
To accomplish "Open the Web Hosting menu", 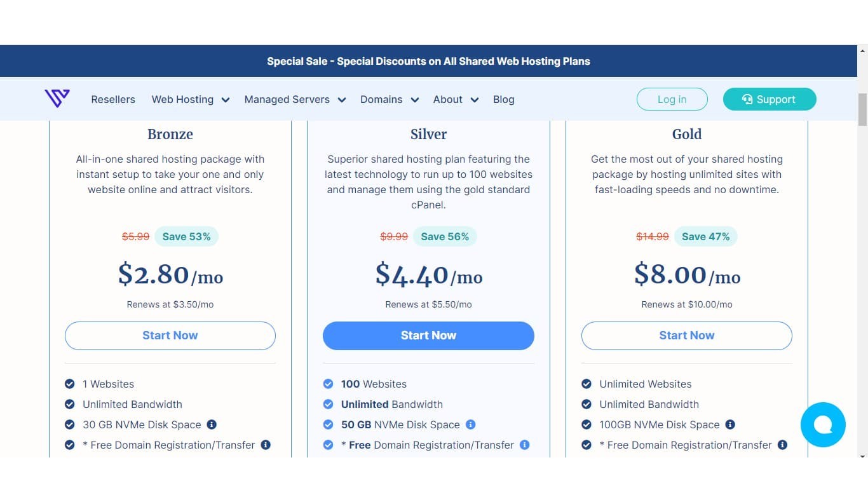I will pyautogui.click(x=182, y=99).
